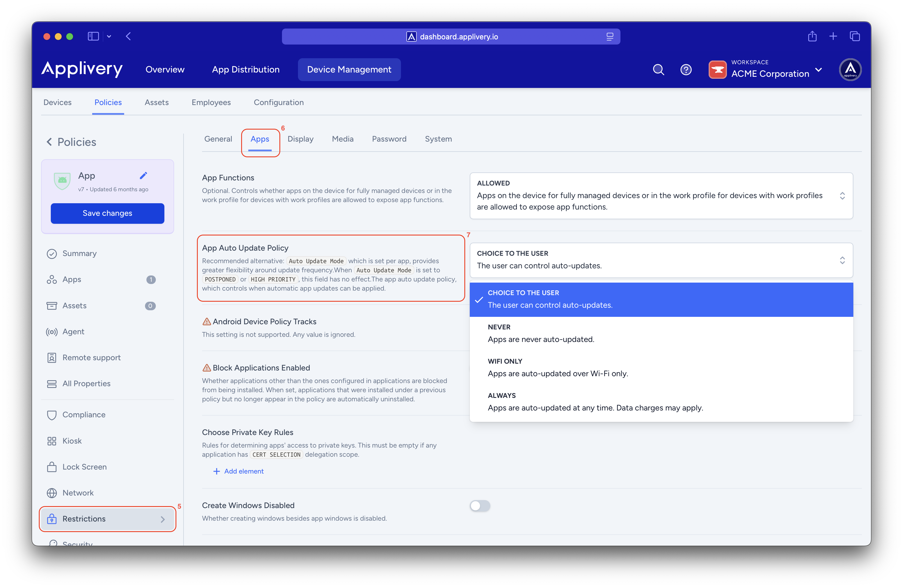Switch to the Password tab
Image resolution: width=903 pixels, height=588 pixels.
pos(389,139)
